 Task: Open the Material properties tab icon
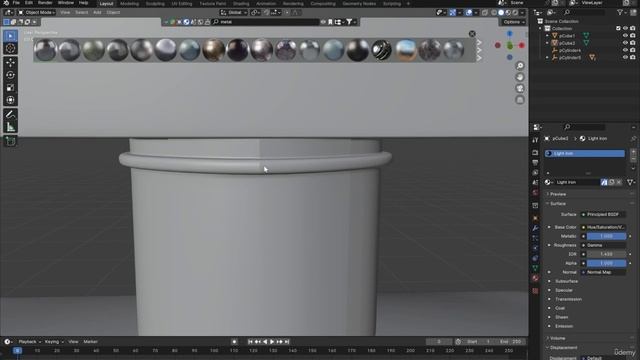(535, 278)
